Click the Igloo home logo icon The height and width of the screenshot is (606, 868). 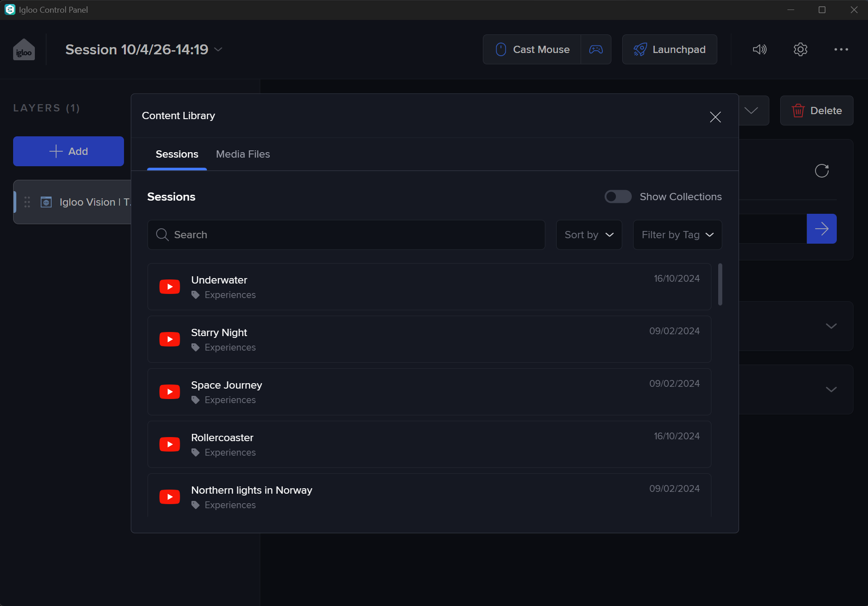click(x=24, y=50)
